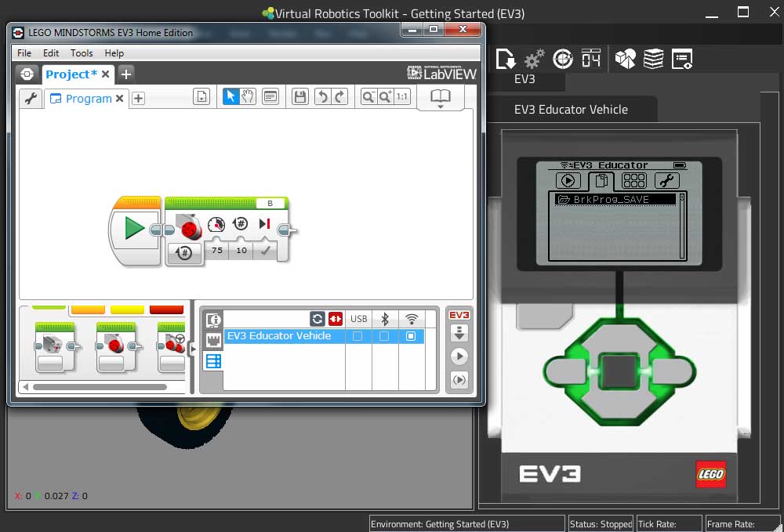Open the File menu
The image size is (784, 532).
tap(24, 53)
